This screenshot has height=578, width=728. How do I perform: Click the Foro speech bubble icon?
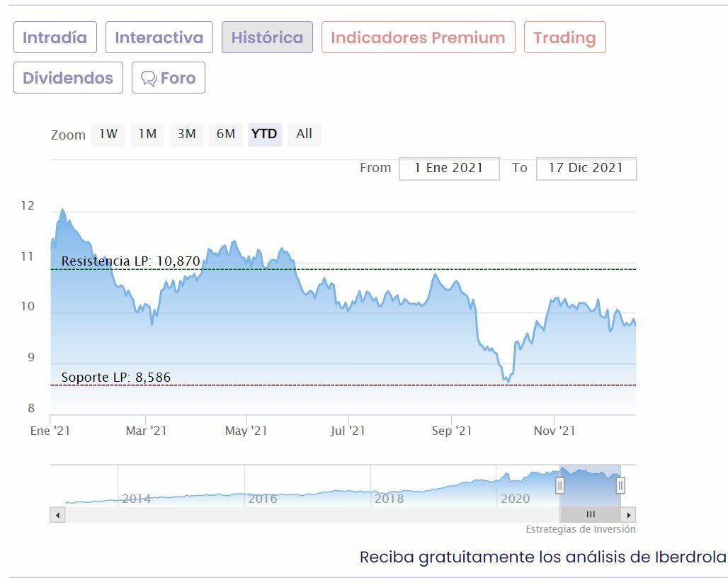point(149,78)
